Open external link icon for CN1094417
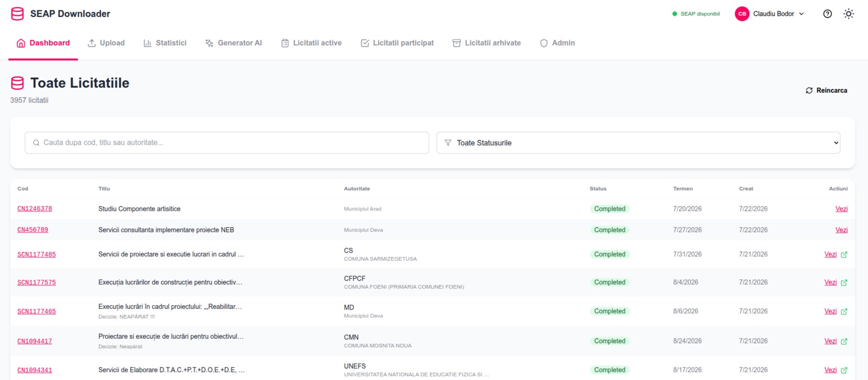Screen dimensions: 868x380 pos(844,341)
